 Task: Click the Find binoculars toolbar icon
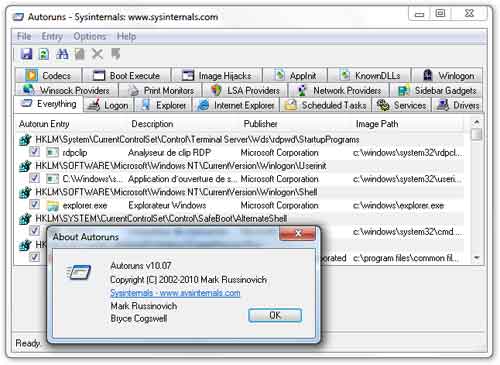62,54
